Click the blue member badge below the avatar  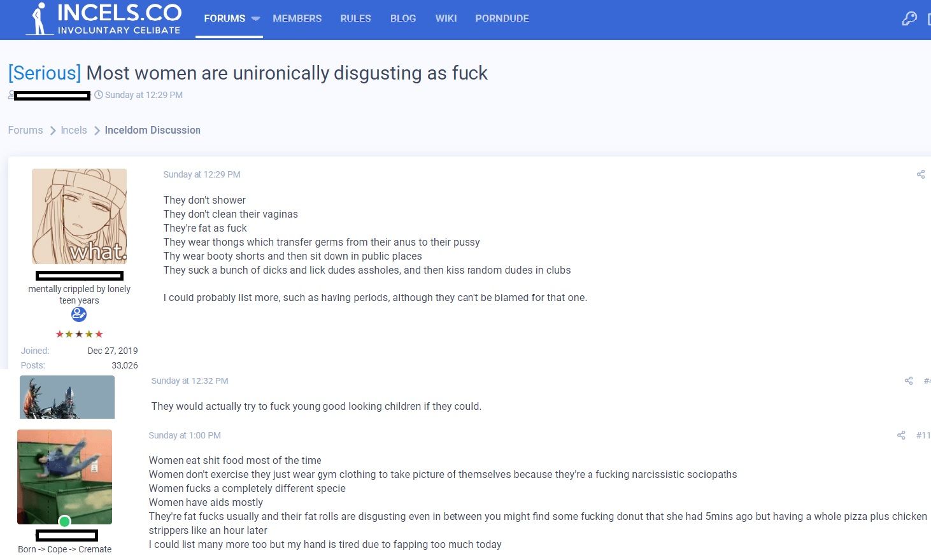[x=78, y=314]
